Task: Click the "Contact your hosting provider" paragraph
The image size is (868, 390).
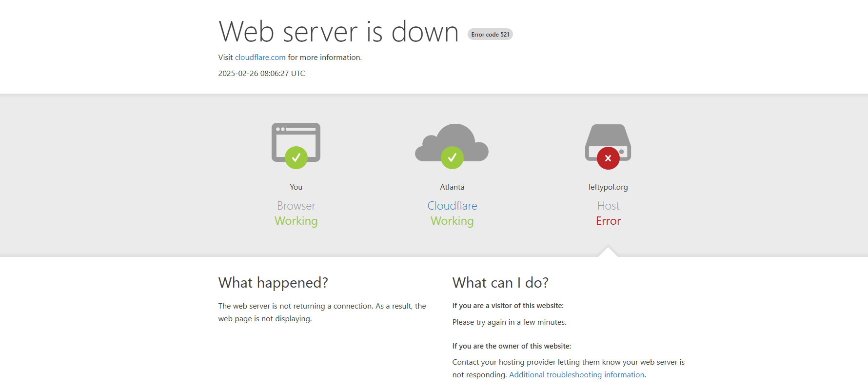Action: [568, 369]
